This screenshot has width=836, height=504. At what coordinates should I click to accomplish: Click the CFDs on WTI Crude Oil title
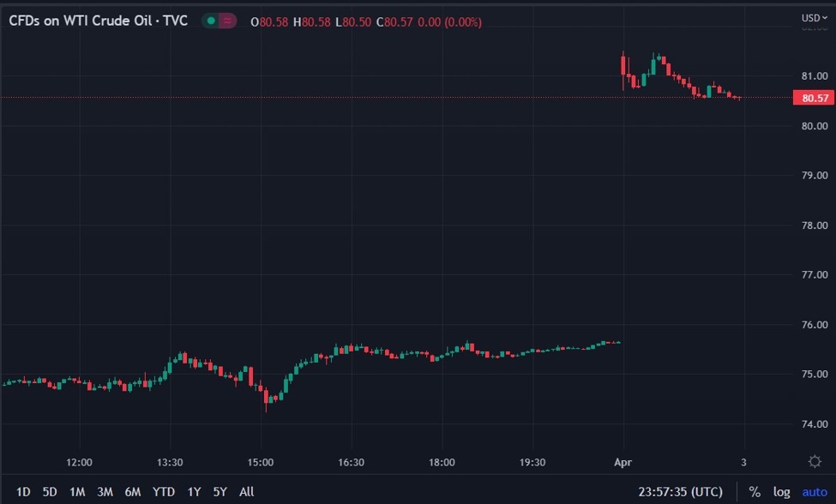tap(98, 21)
